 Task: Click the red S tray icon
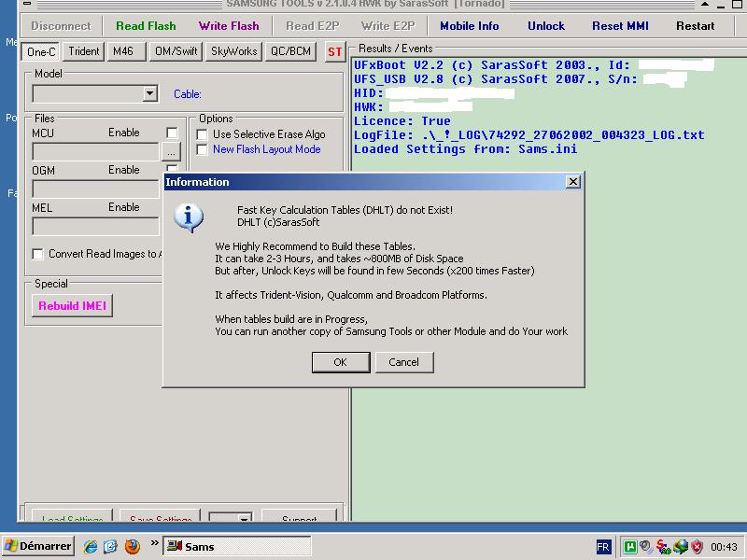click(663, 547)
